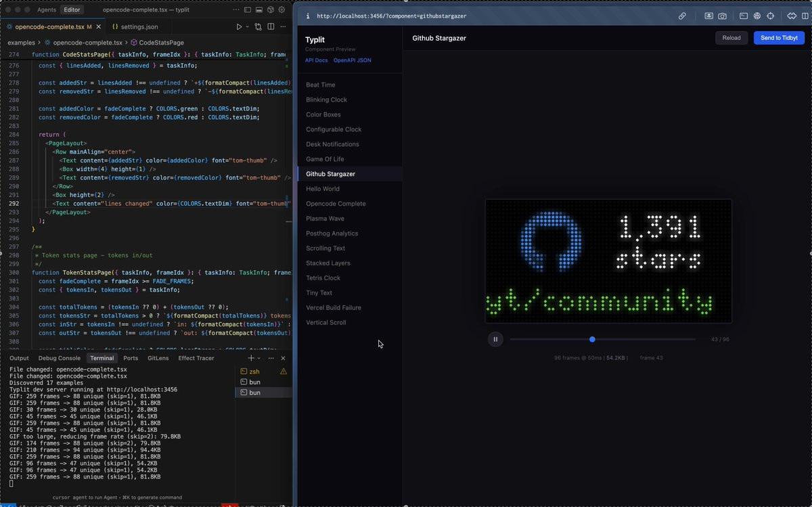Image resolution: width=812 pixels, height=507 pixels.
Task: Select the highlighted bun terminal session
Action: tap(263, 393)
